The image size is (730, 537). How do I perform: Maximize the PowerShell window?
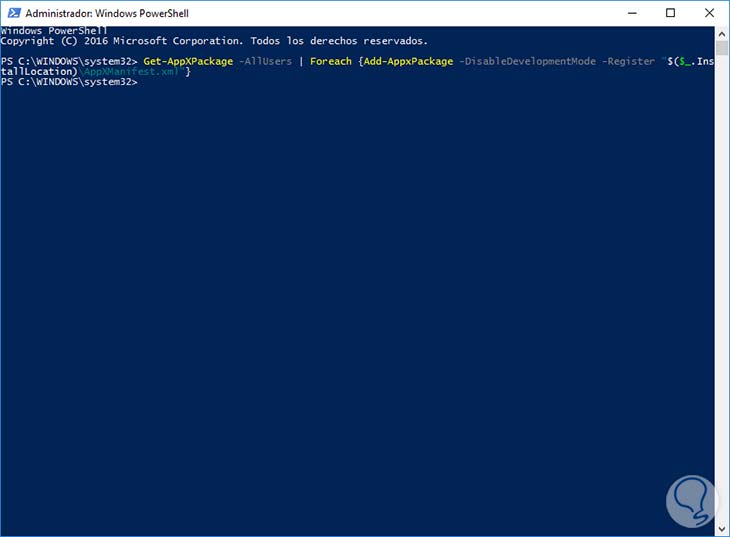click(x=670, y=13)
